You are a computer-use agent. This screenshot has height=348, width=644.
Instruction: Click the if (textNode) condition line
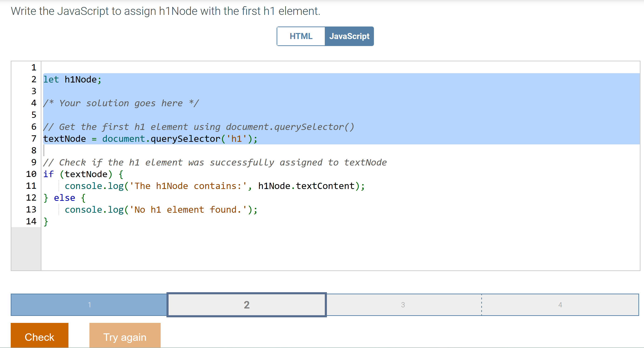click(83, 174)
